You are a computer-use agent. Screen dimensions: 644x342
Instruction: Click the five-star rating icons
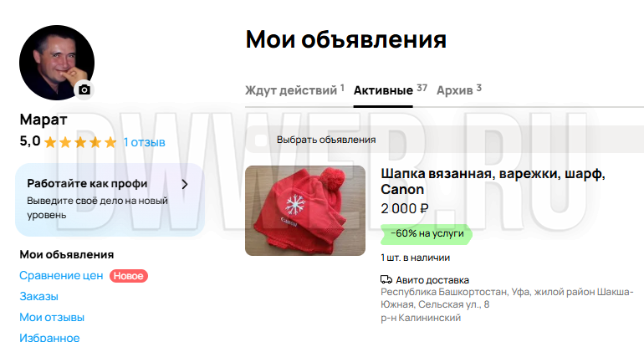pos(80,142)
